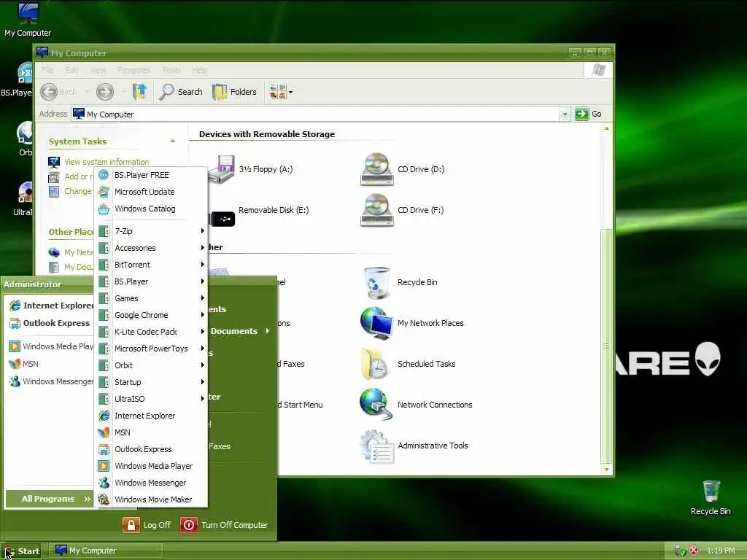Viewport: 747px width, 560px height.
Task: Click the Start button on taskbar
Action: 22,551
